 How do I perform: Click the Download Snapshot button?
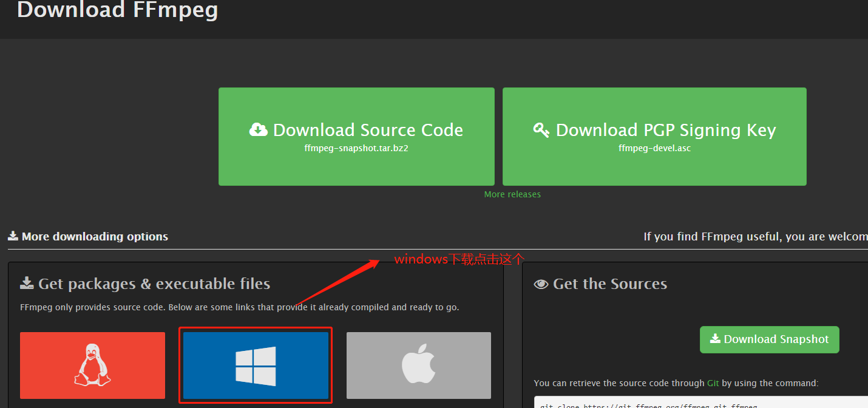pos(770,339)
